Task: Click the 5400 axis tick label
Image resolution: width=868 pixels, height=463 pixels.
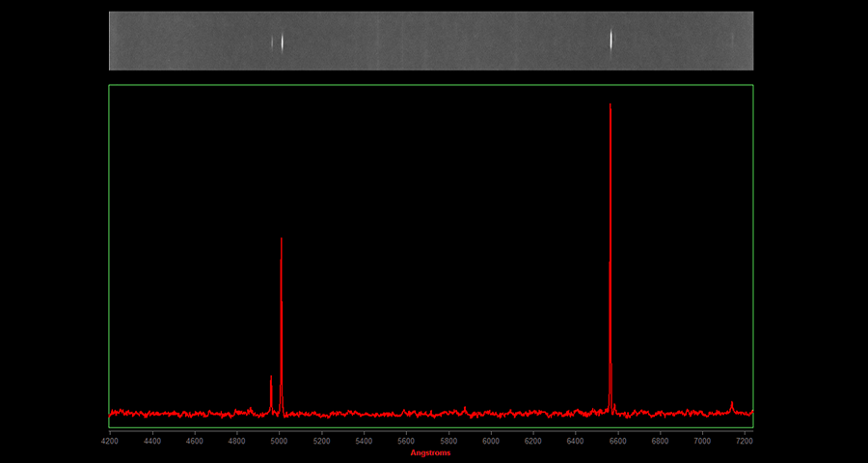Action: pyautogui.click(x=364, y=441)
